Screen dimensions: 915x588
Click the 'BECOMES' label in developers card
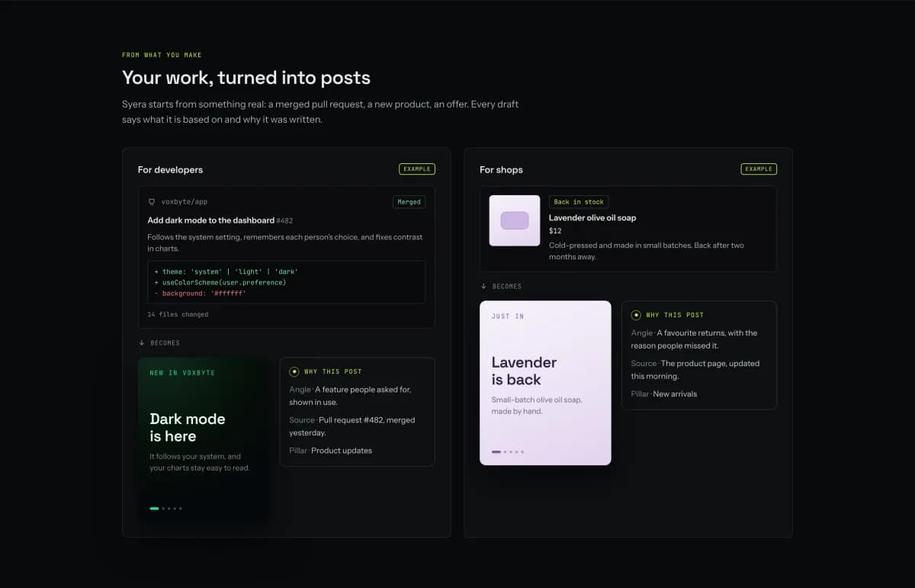tap(165, 343)
